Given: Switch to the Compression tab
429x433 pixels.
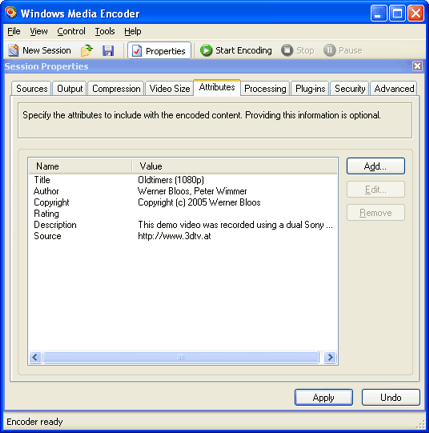Looking at the screenshot, I should click(x=116, y=89).
